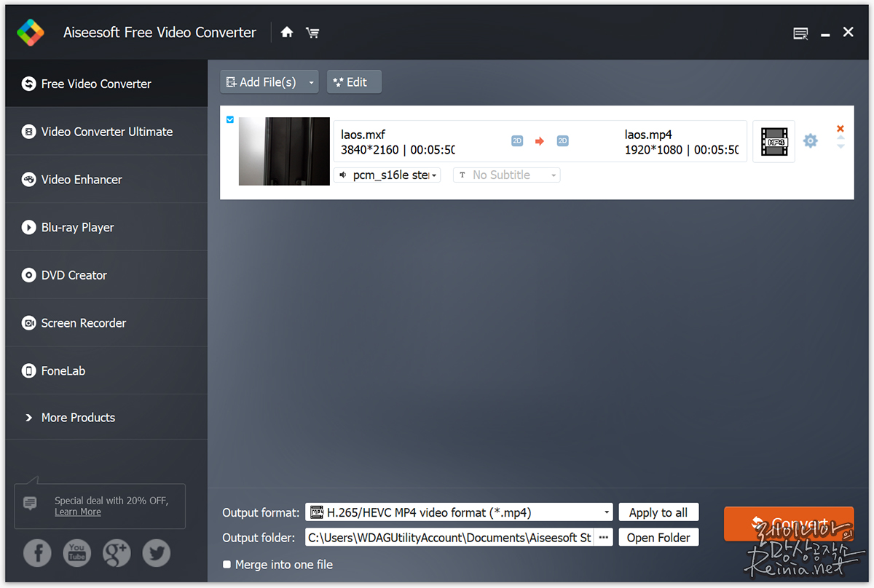Open the Google Plus icon
This screenshot has width=874, height=588.
click(x=117, y=553)
